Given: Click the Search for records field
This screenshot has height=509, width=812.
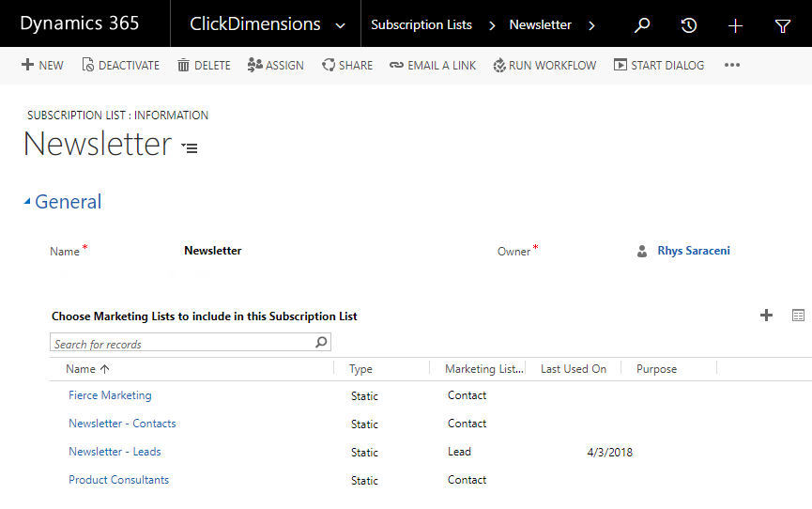Looking at the screenshot, I should pyautogui.click(x=190, y=342).
